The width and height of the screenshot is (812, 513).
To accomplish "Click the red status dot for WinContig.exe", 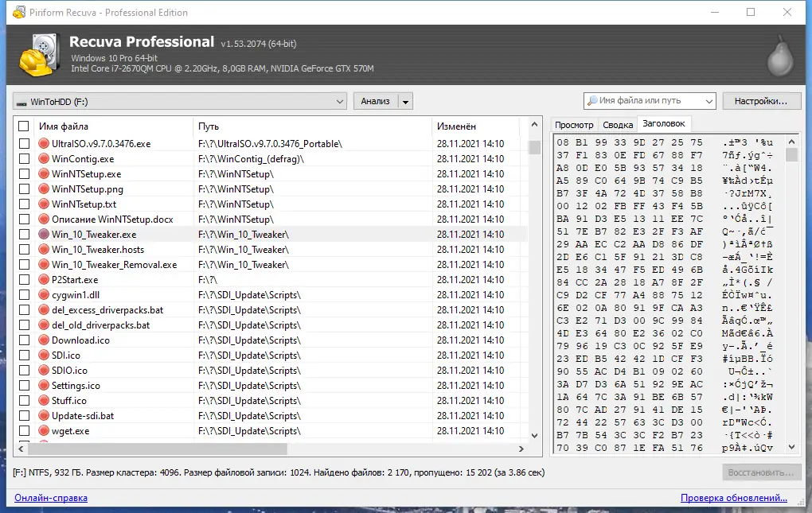I will [44, 159].
